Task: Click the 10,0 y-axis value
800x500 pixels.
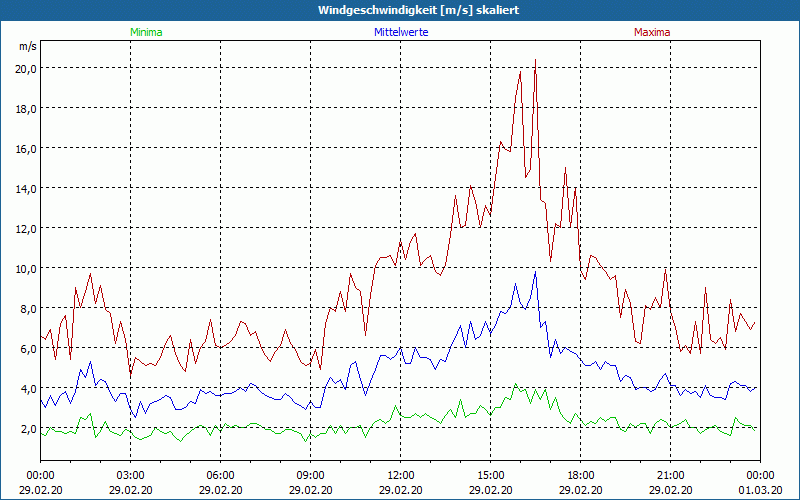Action: [25, 268]
